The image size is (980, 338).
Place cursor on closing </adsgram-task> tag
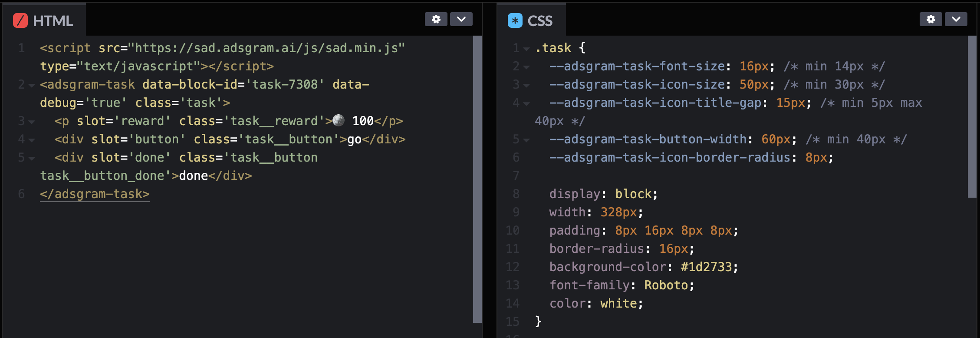click(95, 194)
